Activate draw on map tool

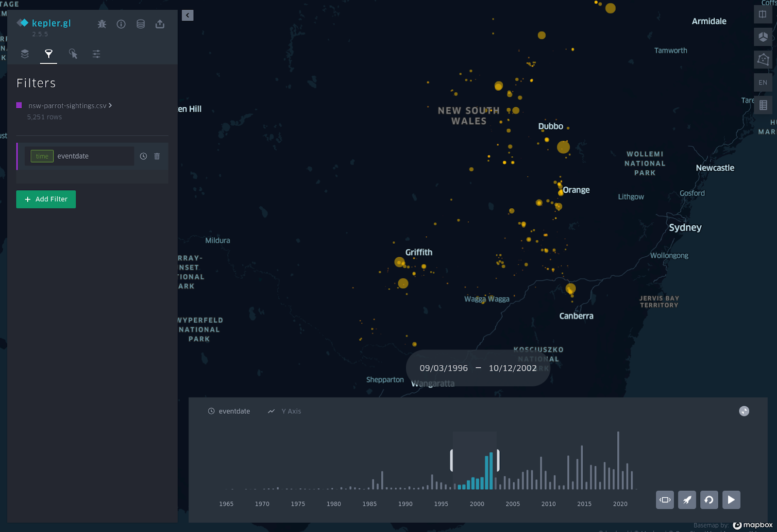pyautogui.click(x=763, y=59)
